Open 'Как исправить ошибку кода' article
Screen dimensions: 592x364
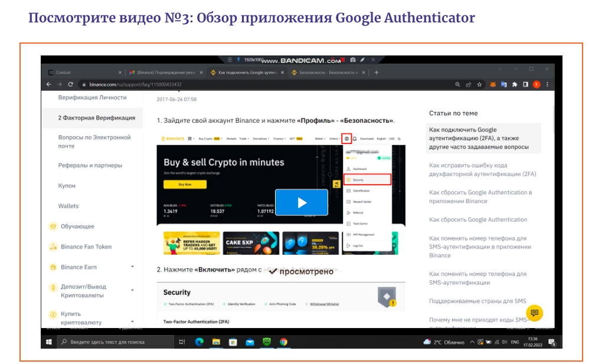(482, 170)
